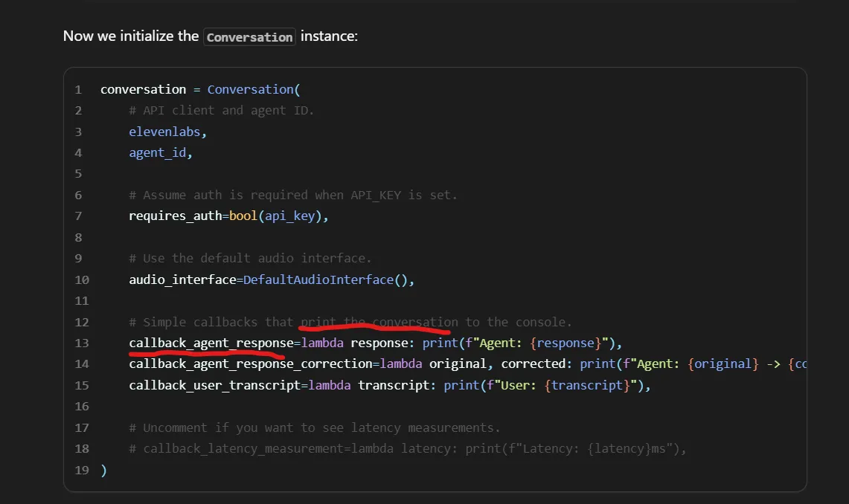Click line number 19 in the gutter

click(81, 470)
